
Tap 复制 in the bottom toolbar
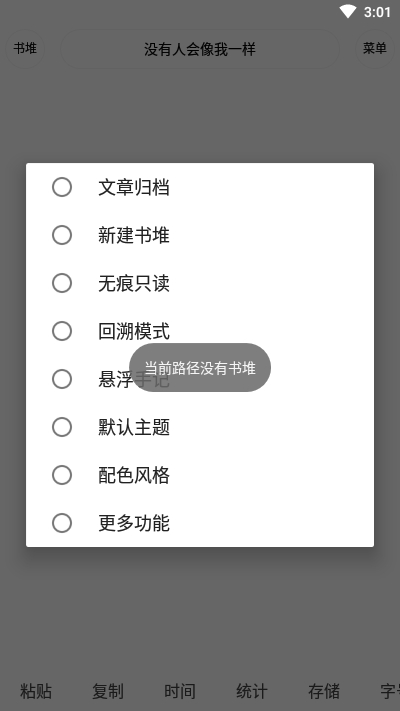108,692
